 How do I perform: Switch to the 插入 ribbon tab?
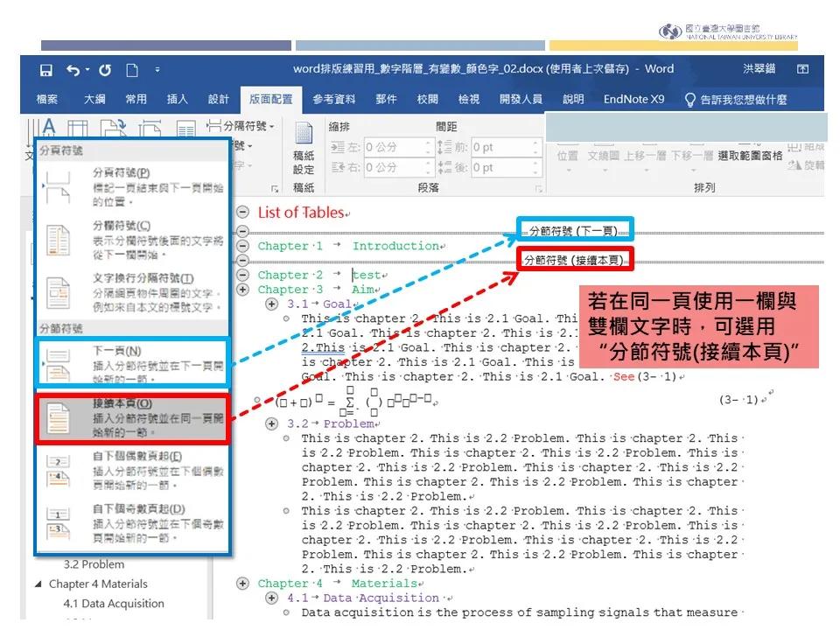[x=175, y=99]
